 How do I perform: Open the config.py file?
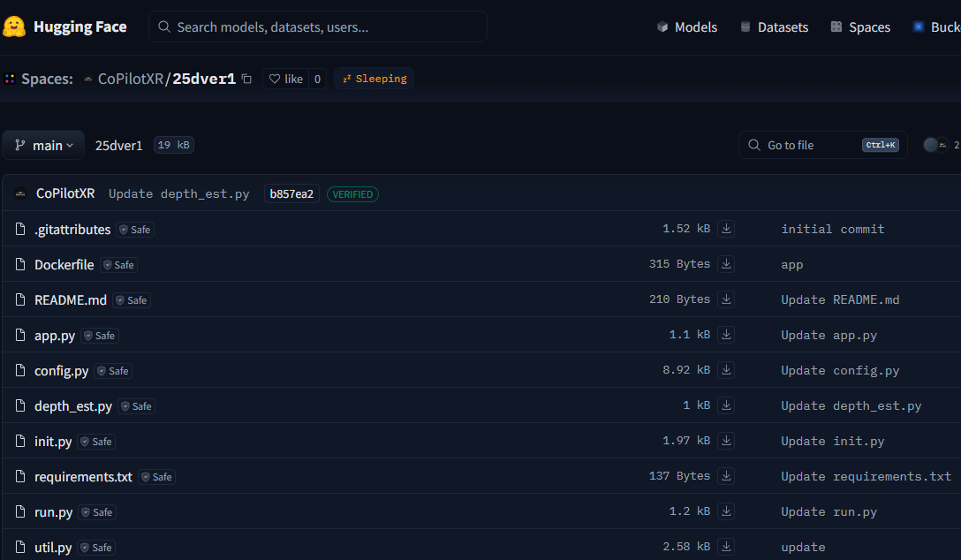click(61, 371)
